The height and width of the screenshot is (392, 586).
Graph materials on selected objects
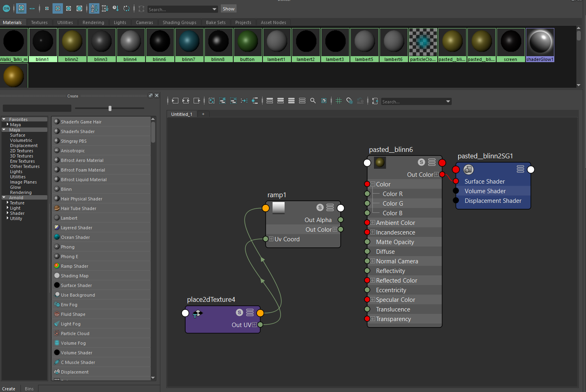[255, 101]
